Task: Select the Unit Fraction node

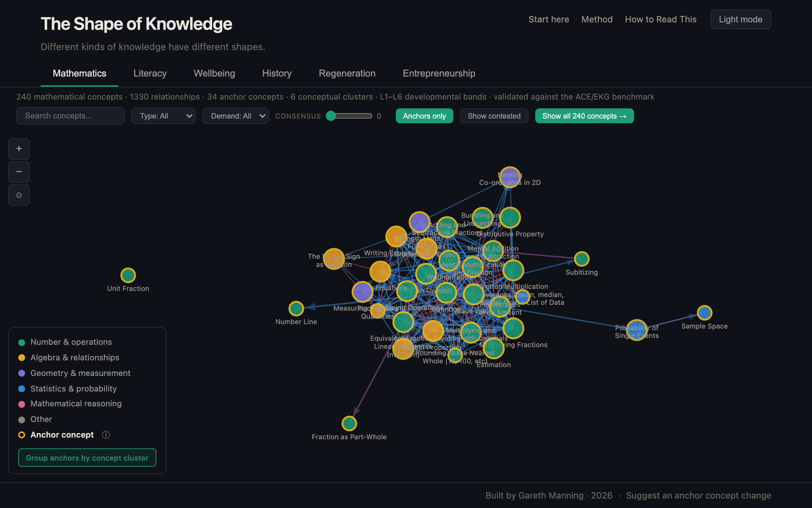Action: click(x=128, y=275)
